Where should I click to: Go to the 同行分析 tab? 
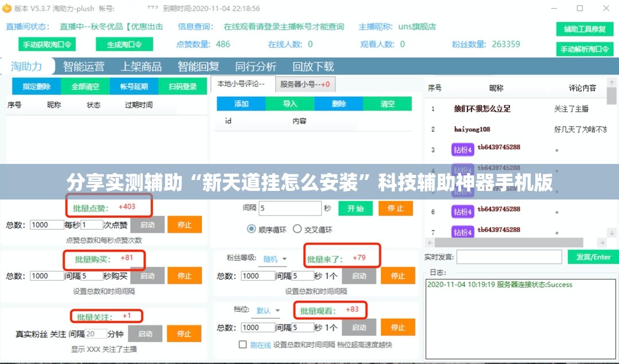pyautogui.click(x=256, y=66)
